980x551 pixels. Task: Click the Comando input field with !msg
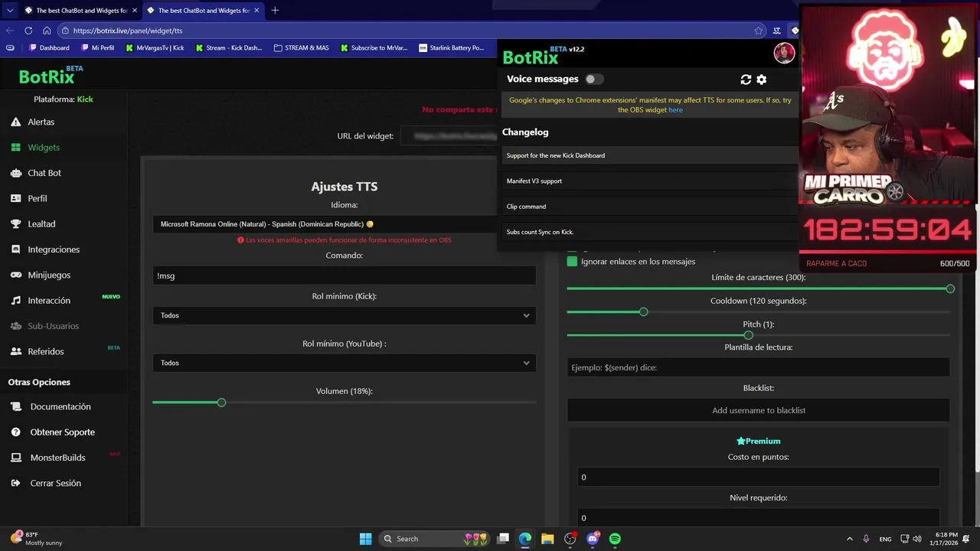coord(344,275)
